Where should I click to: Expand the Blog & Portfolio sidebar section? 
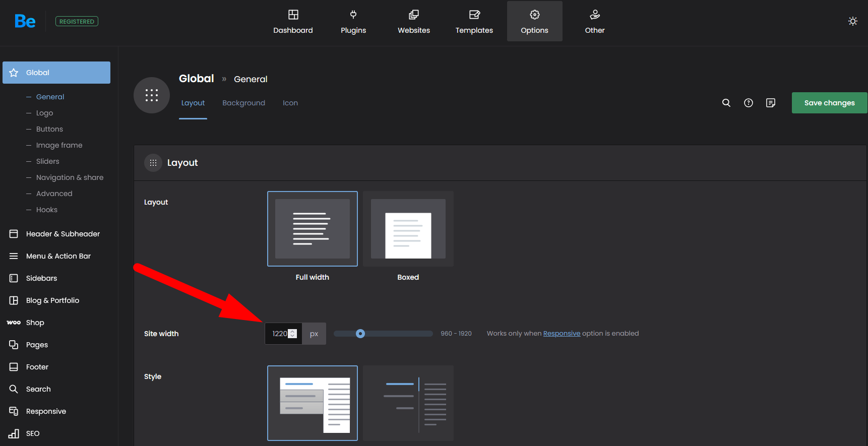click(52, 300)
